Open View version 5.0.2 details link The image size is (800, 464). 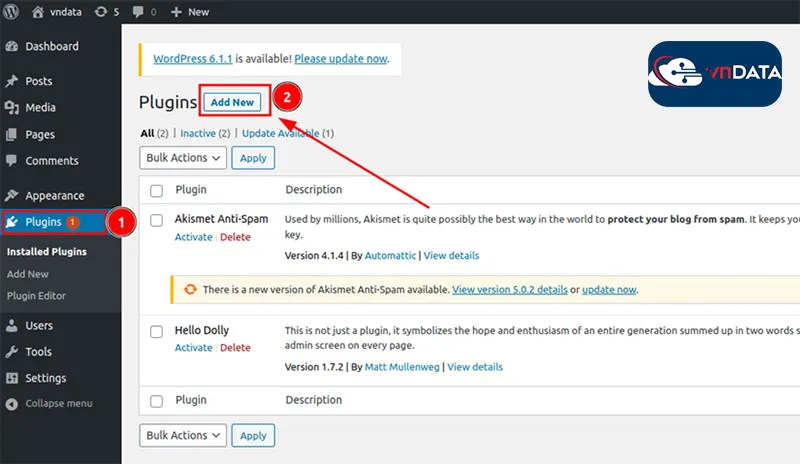(510, 289)
